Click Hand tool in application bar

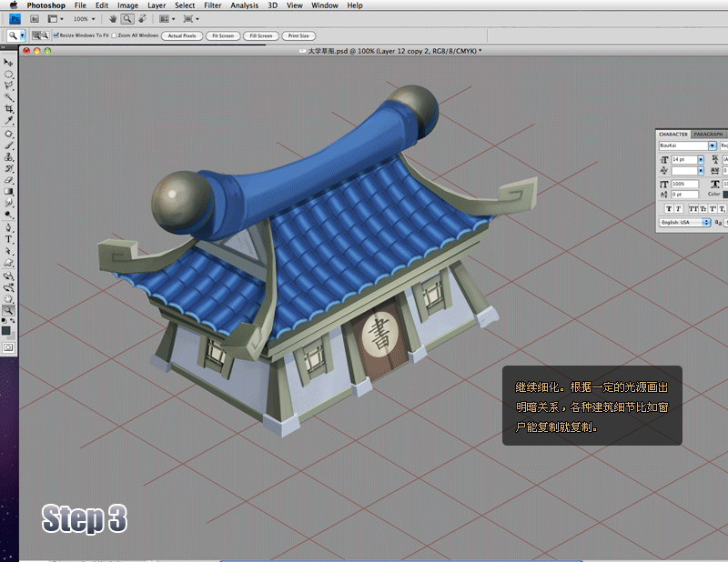coord(113,19)
